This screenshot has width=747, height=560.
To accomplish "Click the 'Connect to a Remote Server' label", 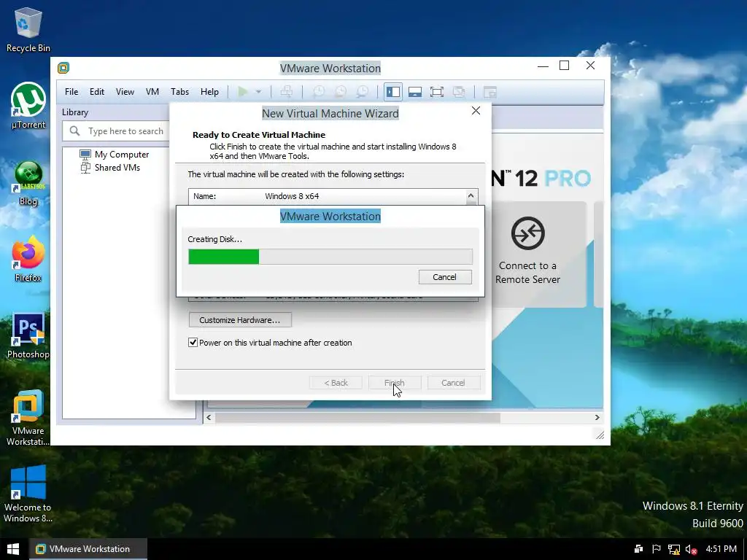I will click(528, 273).
